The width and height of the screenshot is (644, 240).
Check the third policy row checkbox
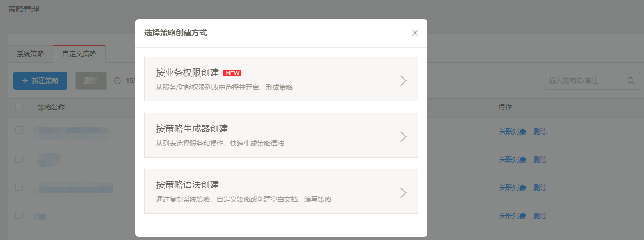click(x=19, y=186)
